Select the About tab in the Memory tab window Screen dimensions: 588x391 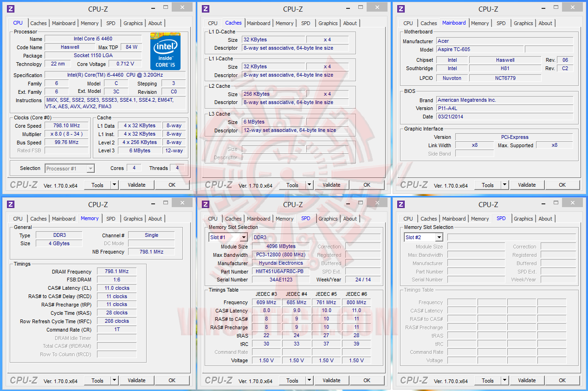pyautogui.click(x=155, y=219)
